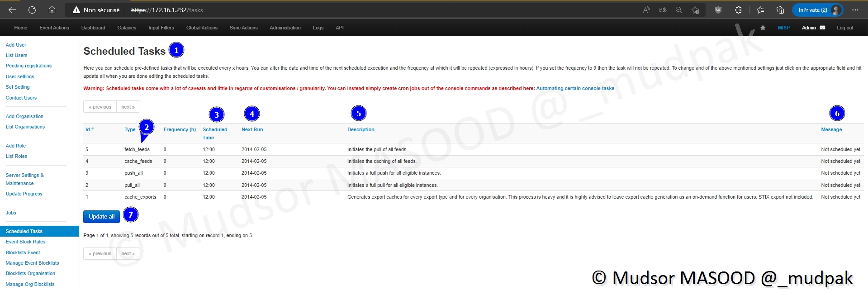Open the uBlock Origin shield extension
This screenshot has width=868, height=295.
[x=718, y=10]
